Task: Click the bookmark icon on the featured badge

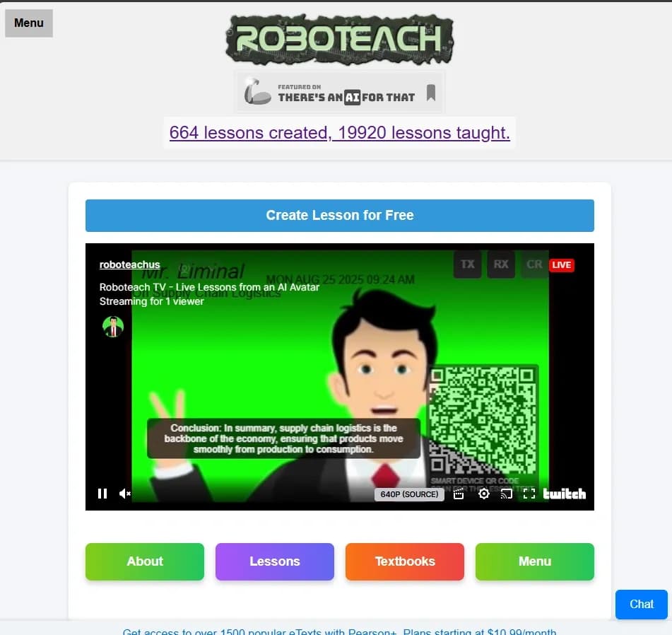Action: click(431, 93)
